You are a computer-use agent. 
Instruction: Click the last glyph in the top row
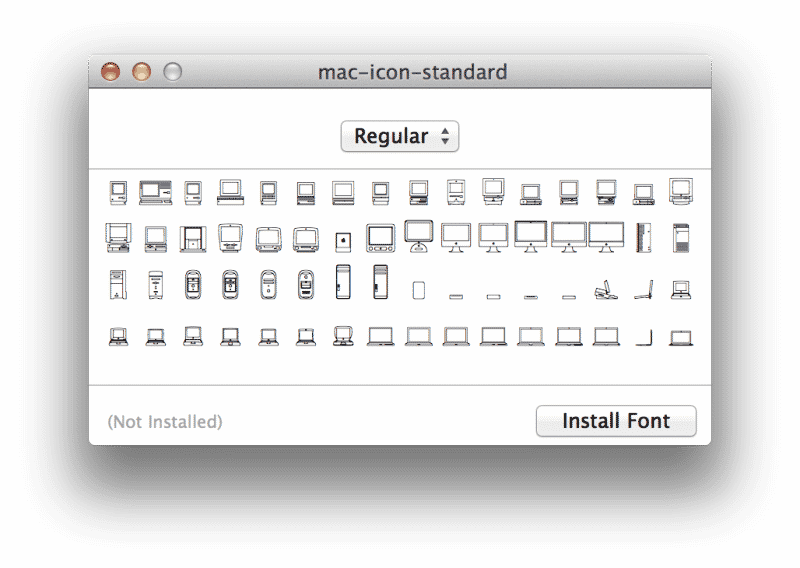(681, 190)
